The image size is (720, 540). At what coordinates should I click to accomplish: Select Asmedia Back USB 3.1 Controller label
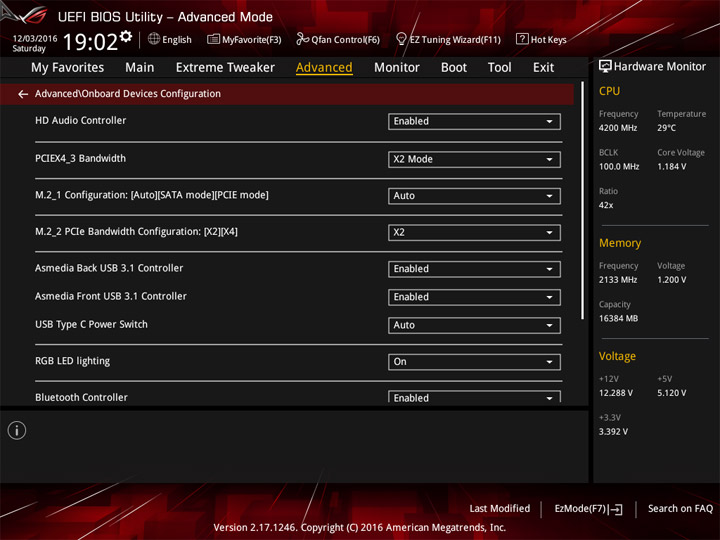[109, 268]
